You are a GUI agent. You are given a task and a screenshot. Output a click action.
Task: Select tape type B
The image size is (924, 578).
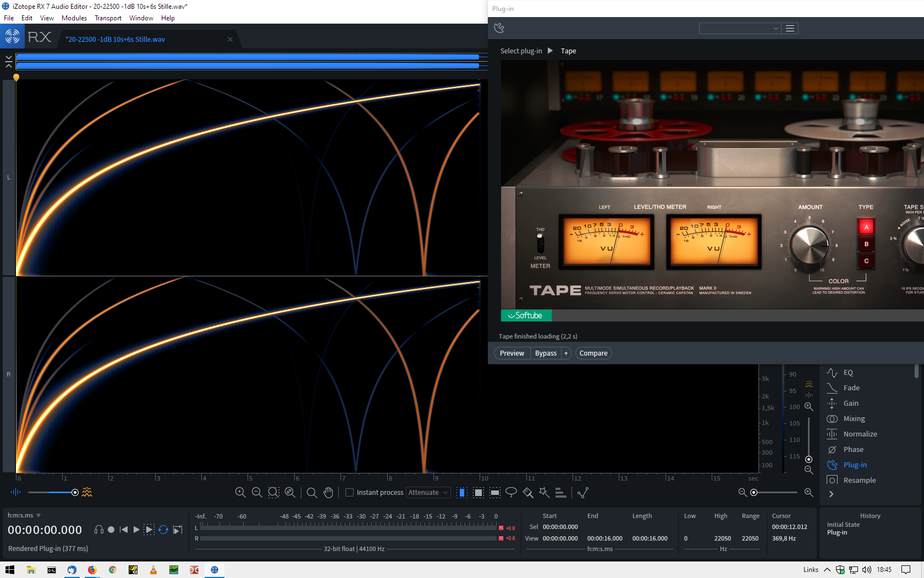click(866, 244)
